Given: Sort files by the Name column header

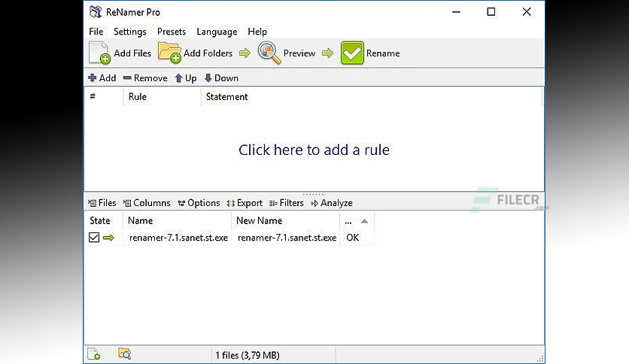Looking at the screenshot, I should point(177,220).
